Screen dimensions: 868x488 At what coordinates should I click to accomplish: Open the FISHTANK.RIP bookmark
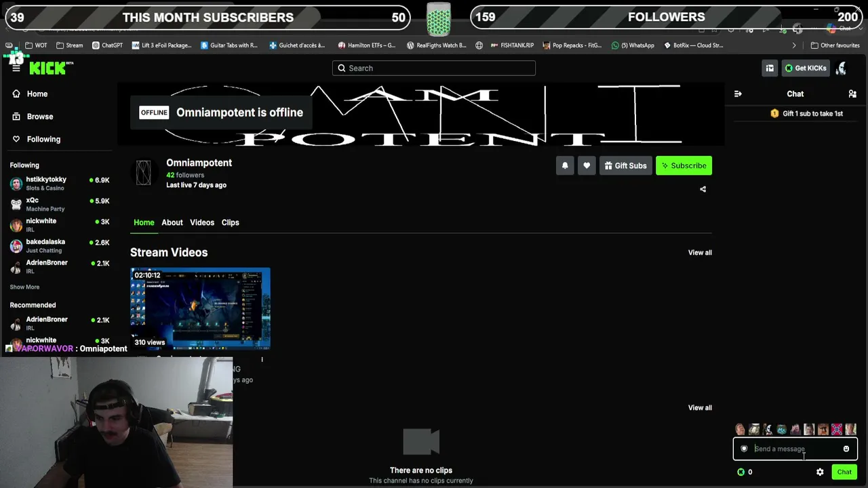tap(512, 45)
